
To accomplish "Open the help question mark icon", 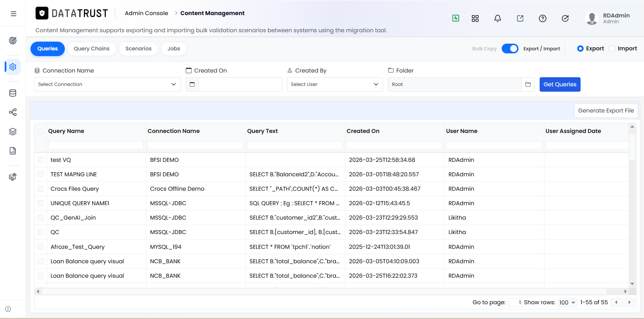I will pyautogui.click(x=543, y=18).
